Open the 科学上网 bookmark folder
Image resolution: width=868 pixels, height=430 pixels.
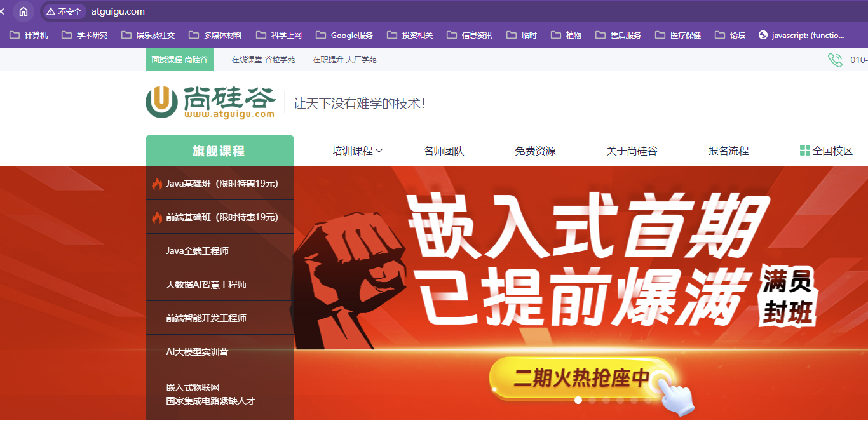point(278,36)
